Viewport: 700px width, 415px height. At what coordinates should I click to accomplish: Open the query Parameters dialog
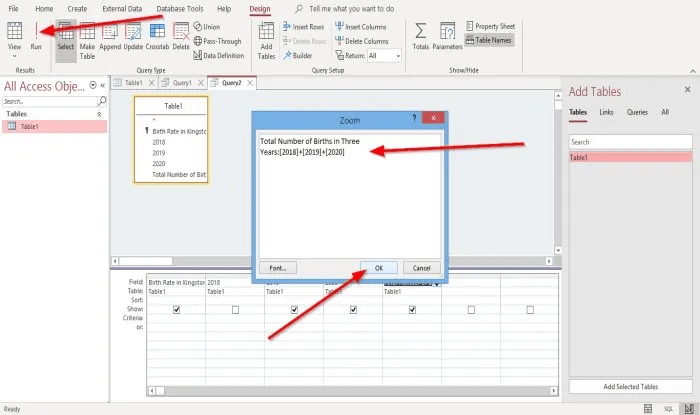447,36
